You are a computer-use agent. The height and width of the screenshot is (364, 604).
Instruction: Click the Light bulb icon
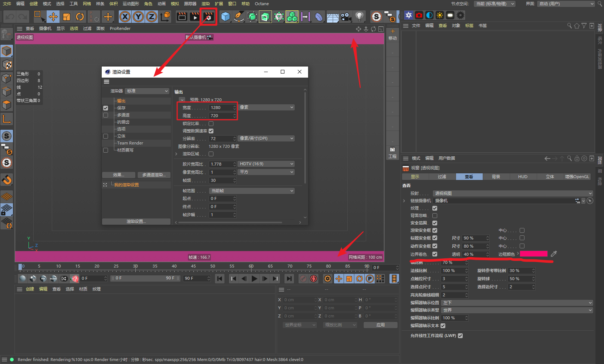[x=359, y=17]
